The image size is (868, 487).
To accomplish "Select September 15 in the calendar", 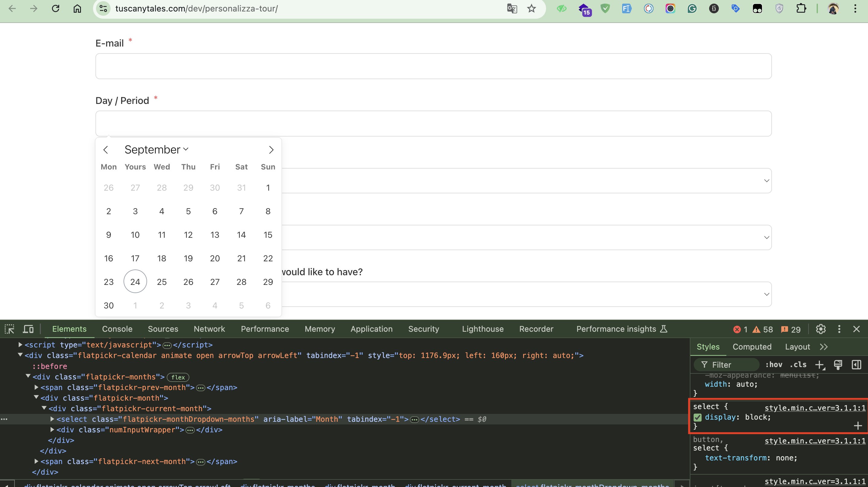I will 268,234.
